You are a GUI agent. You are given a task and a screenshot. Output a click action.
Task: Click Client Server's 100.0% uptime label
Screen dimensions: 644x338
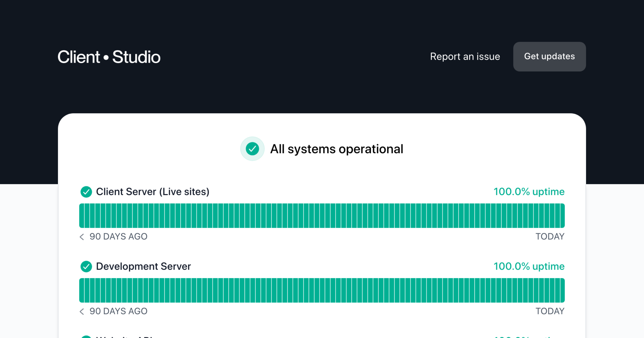[x=529, y=192]
